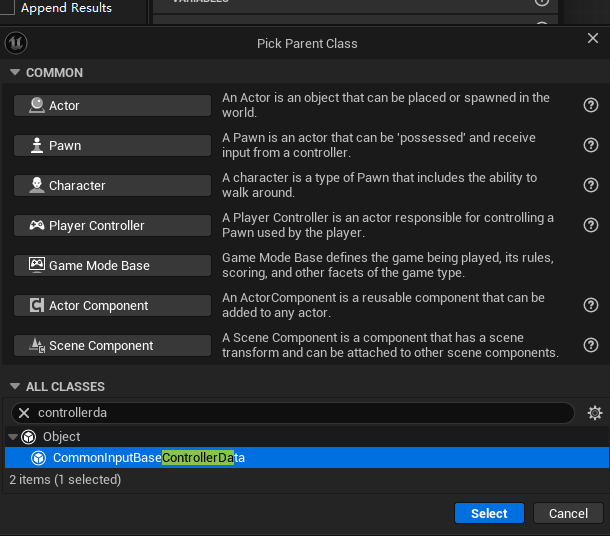Open class viewer settings gear
The width and height of the screenshot is (610, 536).
coord(594,413)
